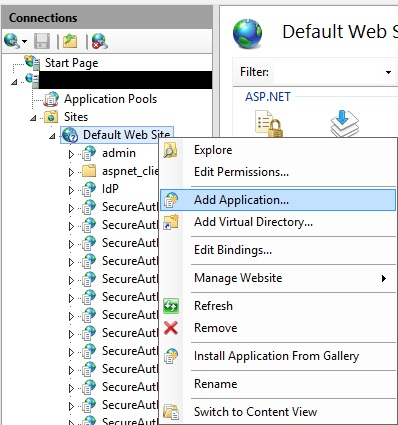
Task: Choose Edit Bindings... from the context menu
Action: click(278, 250)
